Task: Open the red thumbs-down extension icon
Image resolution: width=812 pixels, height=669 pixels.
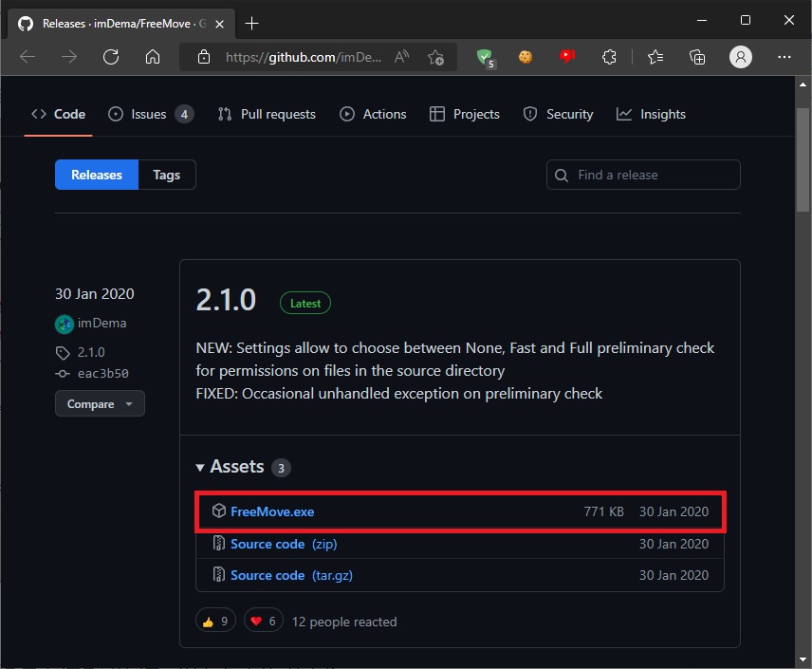Action: (567, 57)
